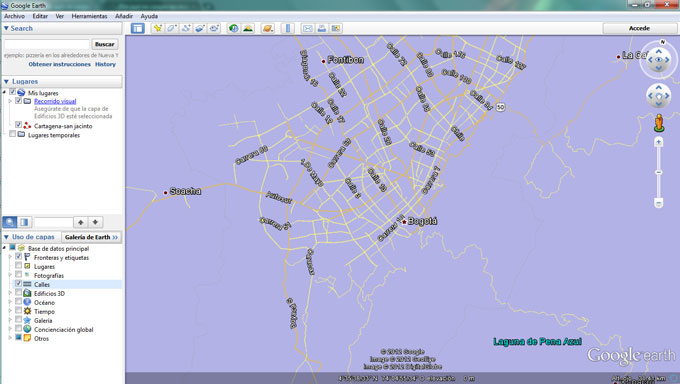
Task: Select the add path tool
Action: pyautogui.click(x=186, y=28)
